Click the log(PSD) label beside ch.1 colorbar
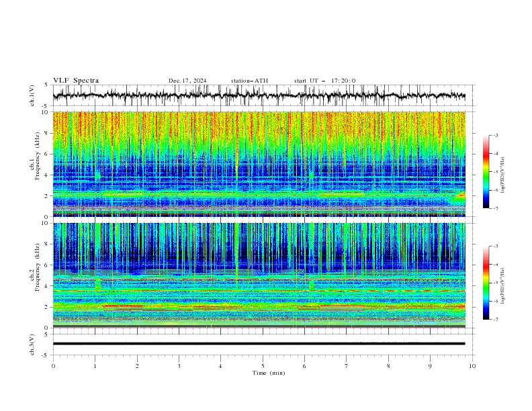 [x=502, y=175]
